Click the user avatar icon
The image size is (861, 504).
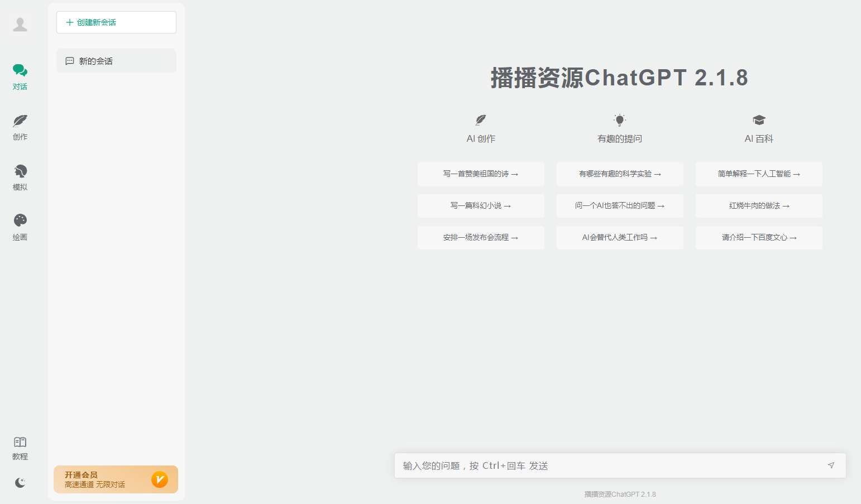(x=20, y=25)
